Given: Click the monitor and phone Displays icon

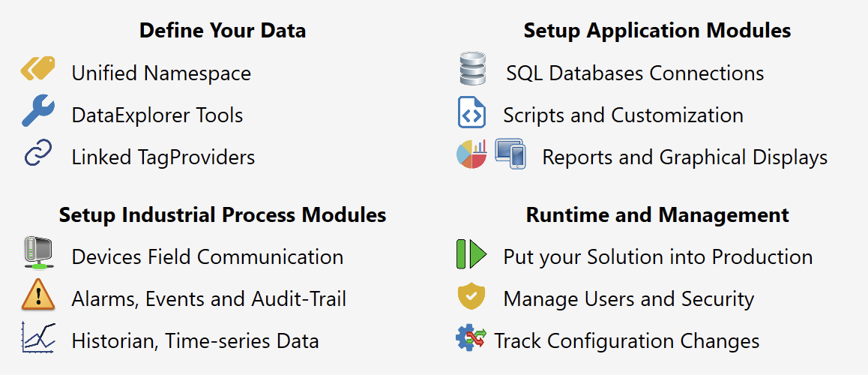Looking at the screenshot, I should (x=510, y=154).
